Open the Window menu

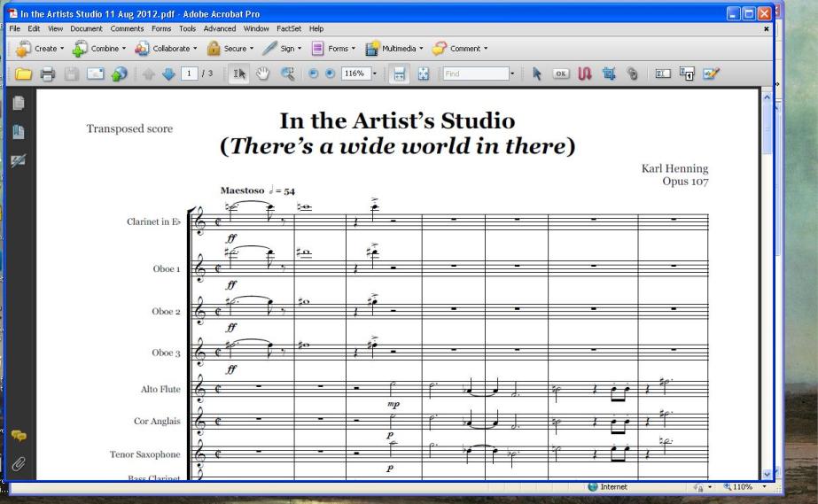[256, 28]
